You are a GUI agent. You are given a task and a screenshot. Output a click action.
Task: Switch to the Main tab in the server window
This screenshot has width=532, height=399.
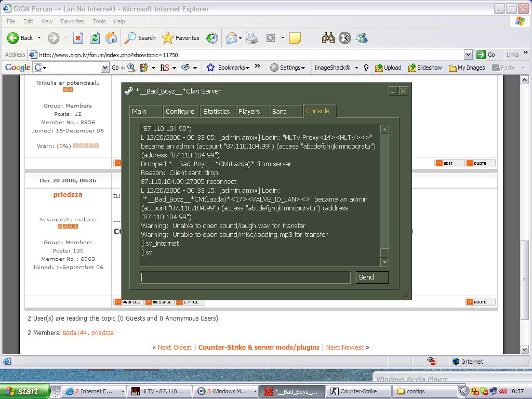pos(145,111)
